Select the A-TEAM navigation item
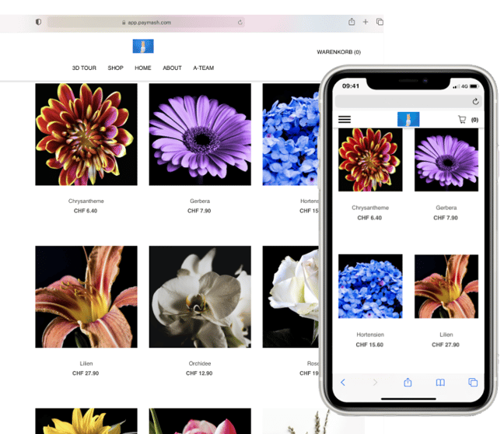Viewport: 504px width, 434px height. (x=203, y=68)
